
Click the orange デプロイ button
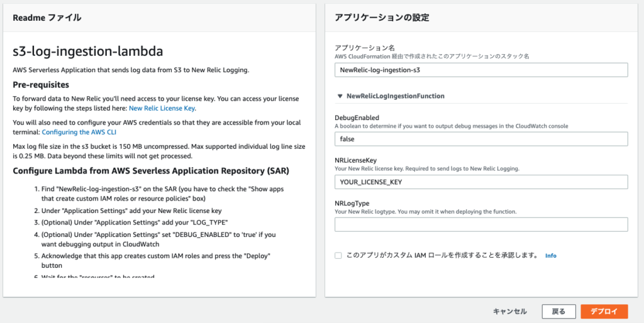604,312
